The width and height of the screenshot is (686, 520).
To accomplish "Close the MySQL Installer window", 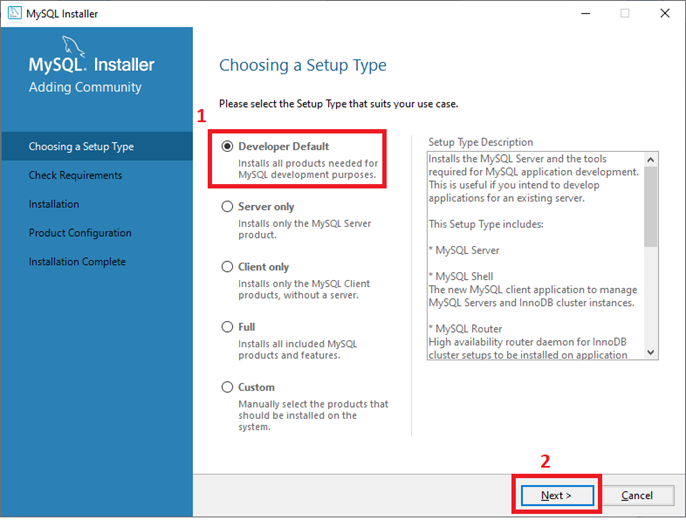I will [665, 14].
